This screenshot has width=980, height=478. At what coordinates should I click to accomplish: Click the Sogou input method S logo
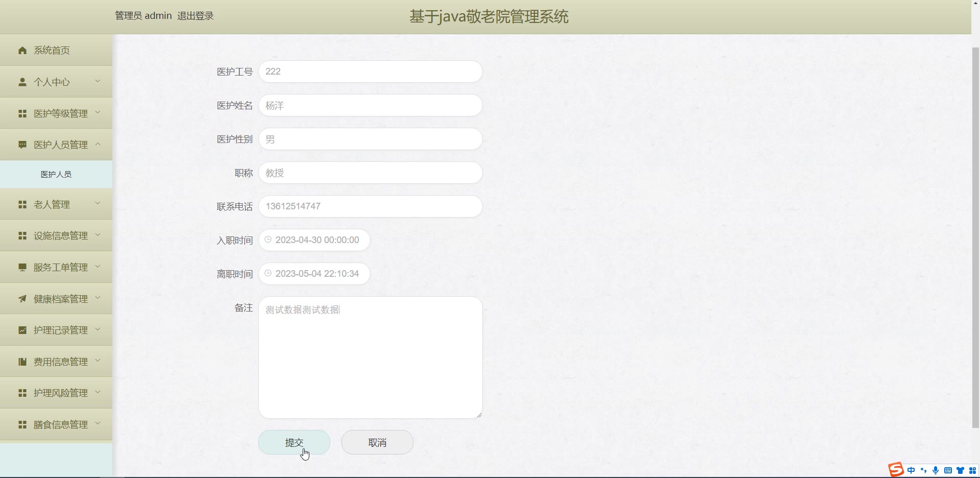[896, 469]
